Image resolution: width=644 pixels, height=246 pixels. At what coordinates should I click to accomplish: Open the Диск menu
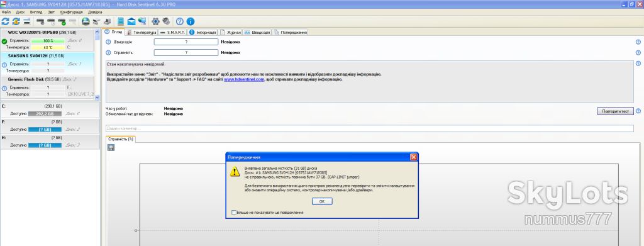(x=21, y=13)
